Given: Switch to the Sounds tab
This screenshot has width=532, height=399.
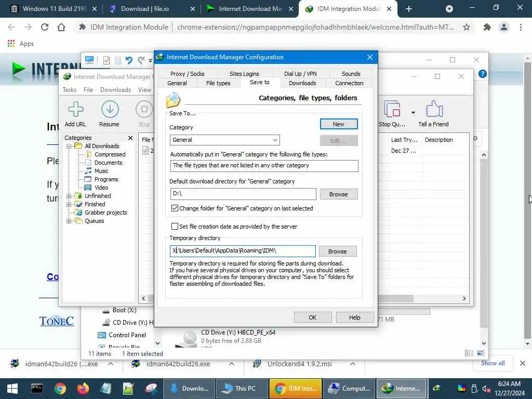Looking at the screenshot, I should (351, 74).
